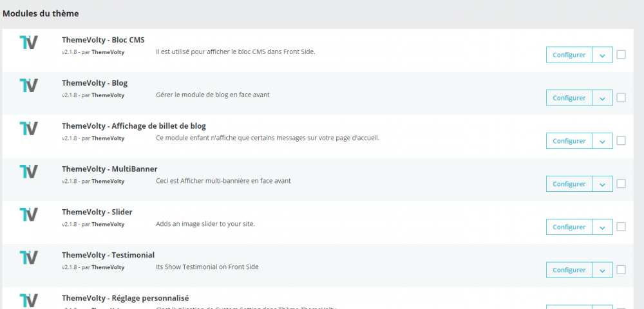644x309 pixels.
Task: Click Configurer for ThemeVolty - Slider
Action: (x=569, y=227)
